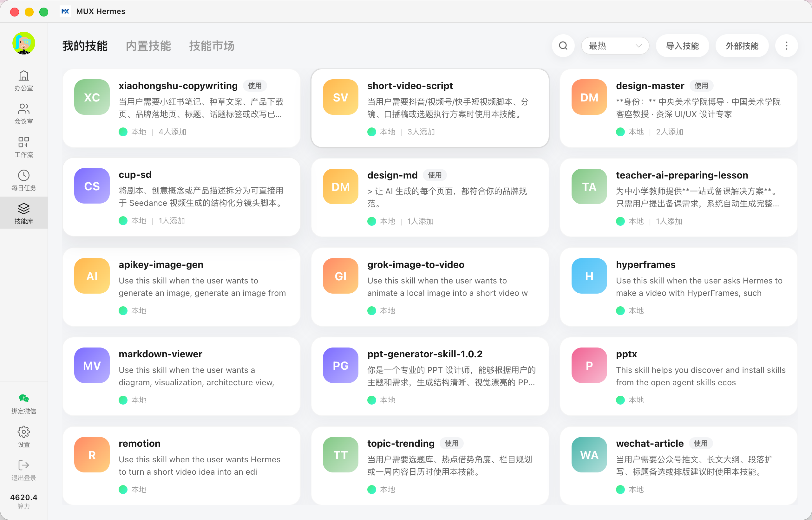The width and height of the screenshot is (812, 520).
Task: Click the user avatar in sidebar
Action: (x=24, y=43)
